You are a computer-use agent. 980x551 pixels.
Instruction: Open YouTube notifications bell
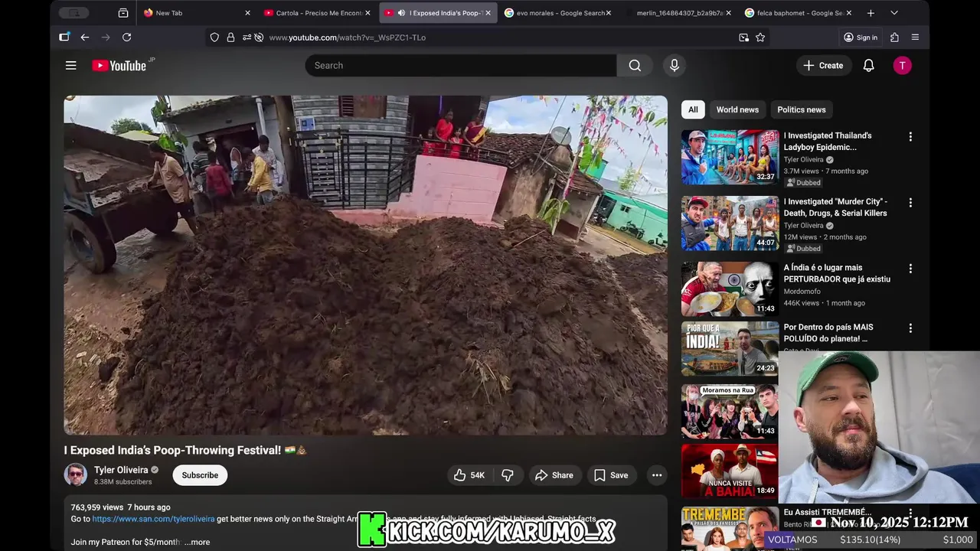coord(868,66)
